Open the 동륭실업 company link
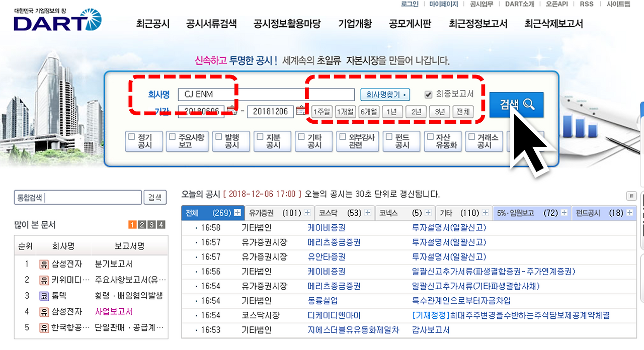 [323, 301]
